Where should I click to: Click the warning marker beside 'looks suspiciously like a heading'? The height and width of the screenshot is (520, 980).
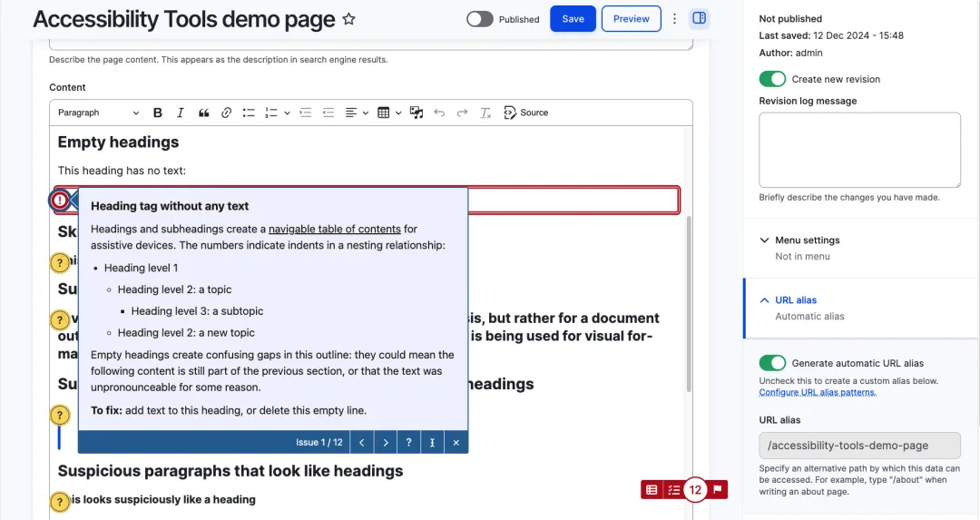[59, 501]
